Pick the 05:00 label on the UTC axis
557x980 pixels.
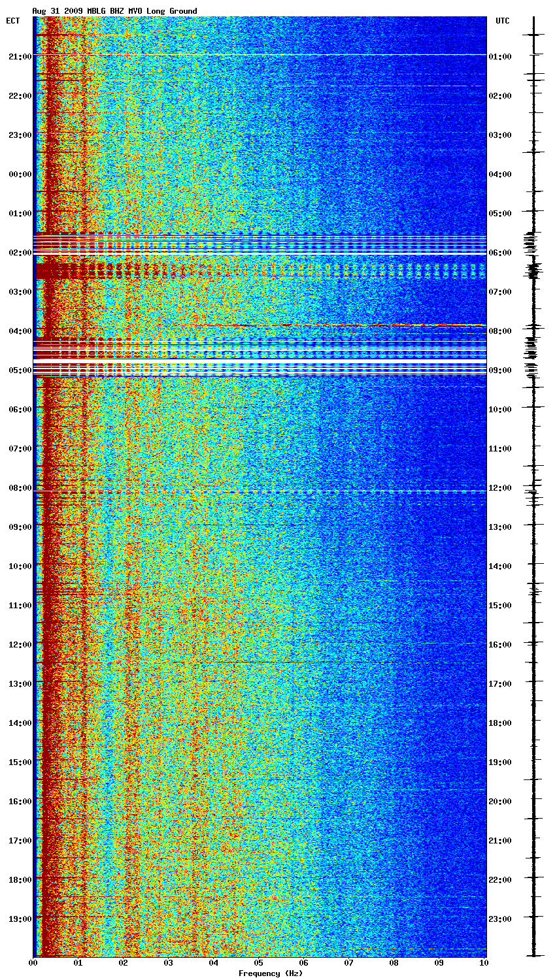point(499,214)
